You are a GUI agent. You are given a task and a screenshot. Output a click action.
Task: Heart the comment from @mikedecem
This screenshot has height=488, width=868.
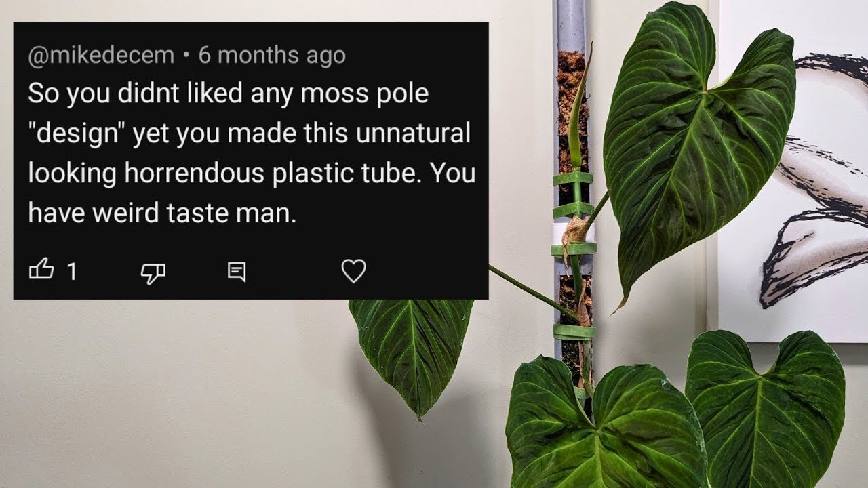coord(353,271)
